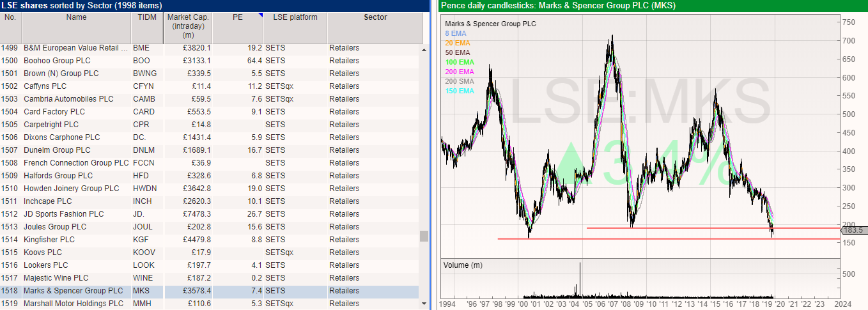Click the 20 EMA legend label

tap(458, 43)
